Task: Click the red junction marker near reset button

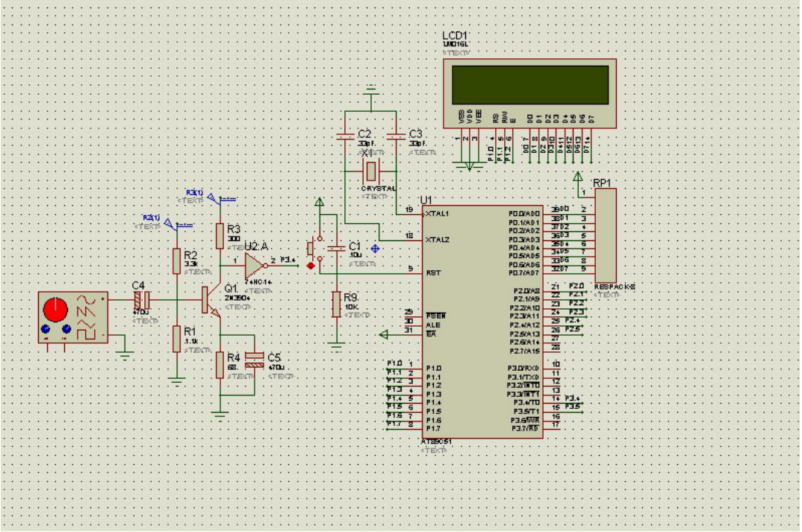Action: pos(311,266)
